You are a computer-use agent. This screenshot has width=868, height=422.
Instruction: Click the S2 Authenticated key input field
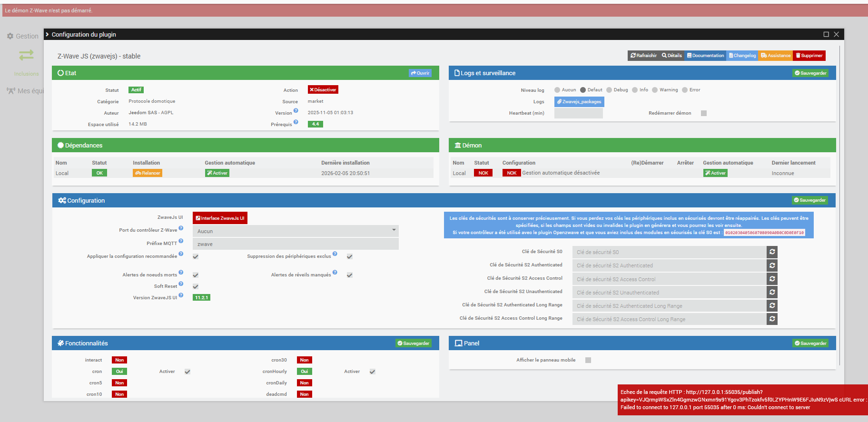click(669, 265)
